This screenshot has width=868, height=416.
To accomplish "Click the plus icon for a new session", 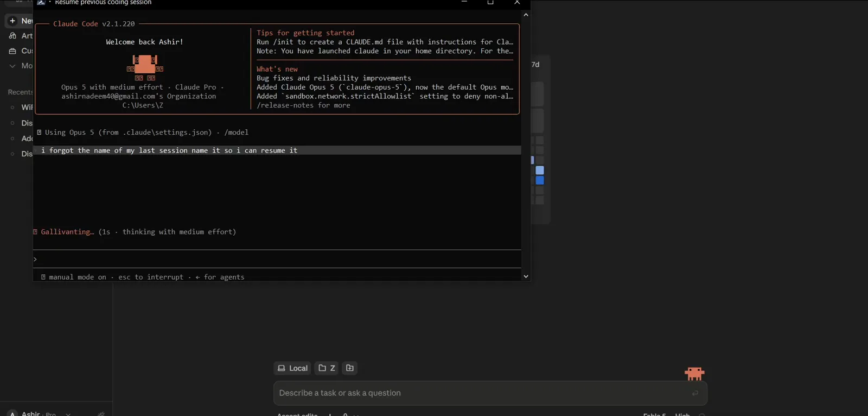I will click(x=12, y=21).
